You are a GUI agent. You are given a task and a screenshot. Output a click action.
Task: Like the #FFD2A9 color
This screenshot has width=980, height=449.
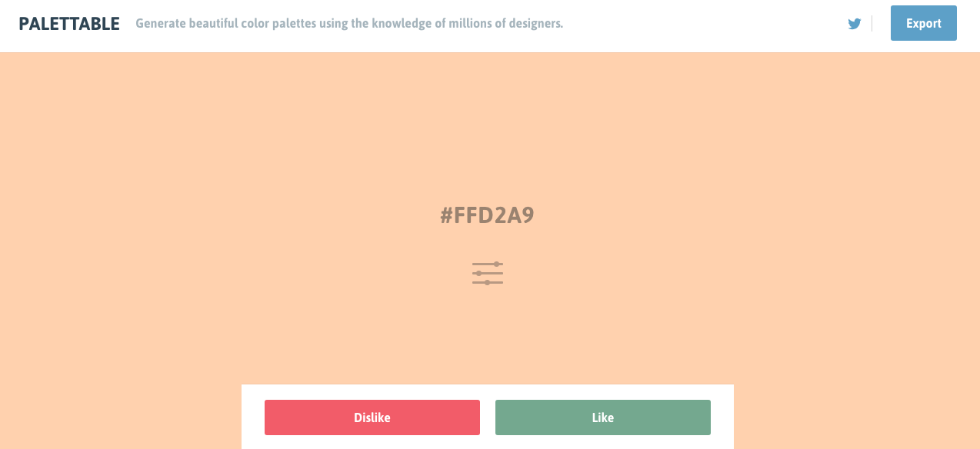[x=603, y=417]
